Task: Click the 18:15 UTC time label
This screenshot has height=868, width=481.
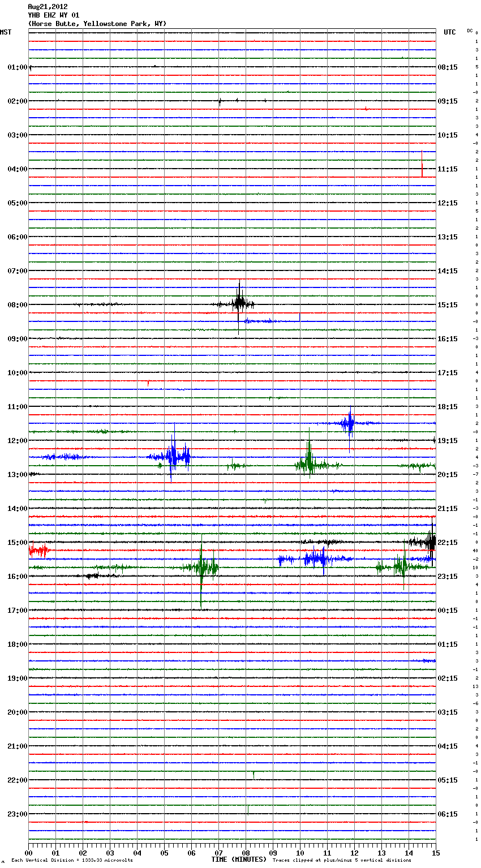Action: [x=448, y=407]
